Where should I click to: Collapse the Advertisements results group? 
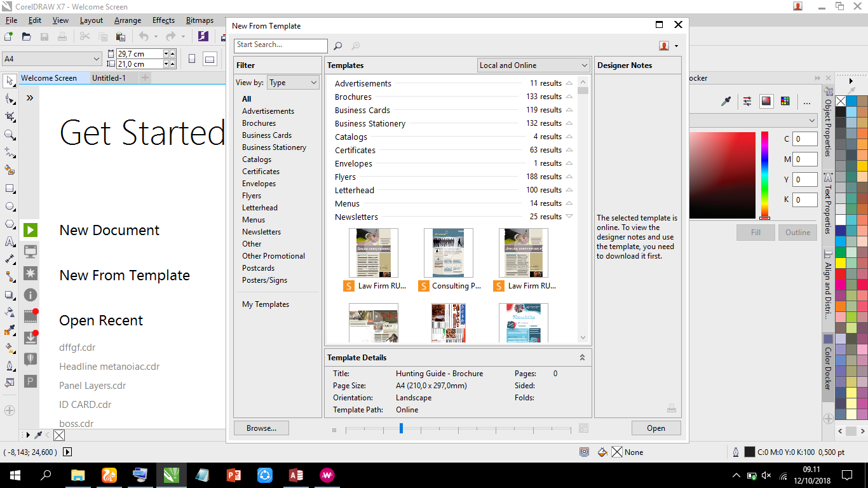pyautogui.click(x=569, y=83)
